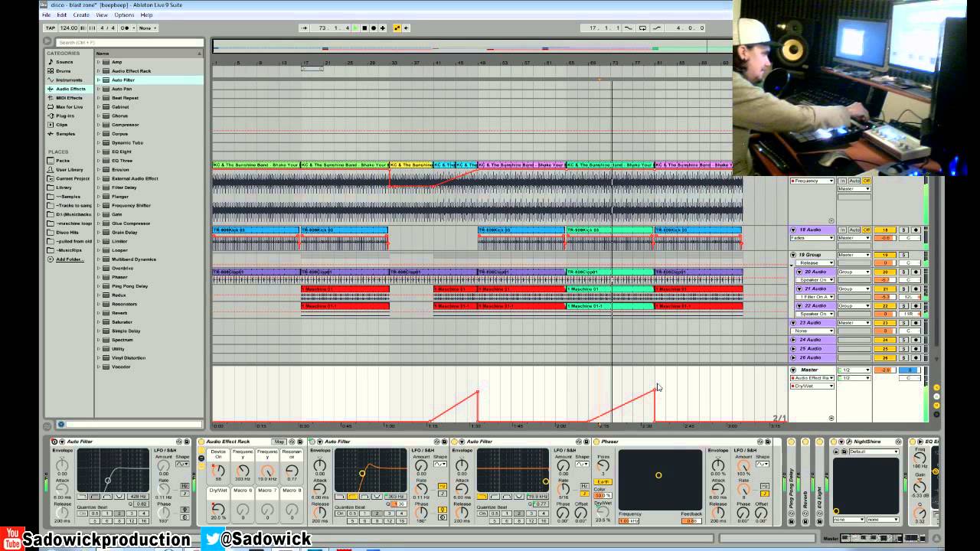The height and width of the screenshot is (551, 980).
Task: Select the Samples browser category
Action: pyautogui.click(x=65, y=134)
